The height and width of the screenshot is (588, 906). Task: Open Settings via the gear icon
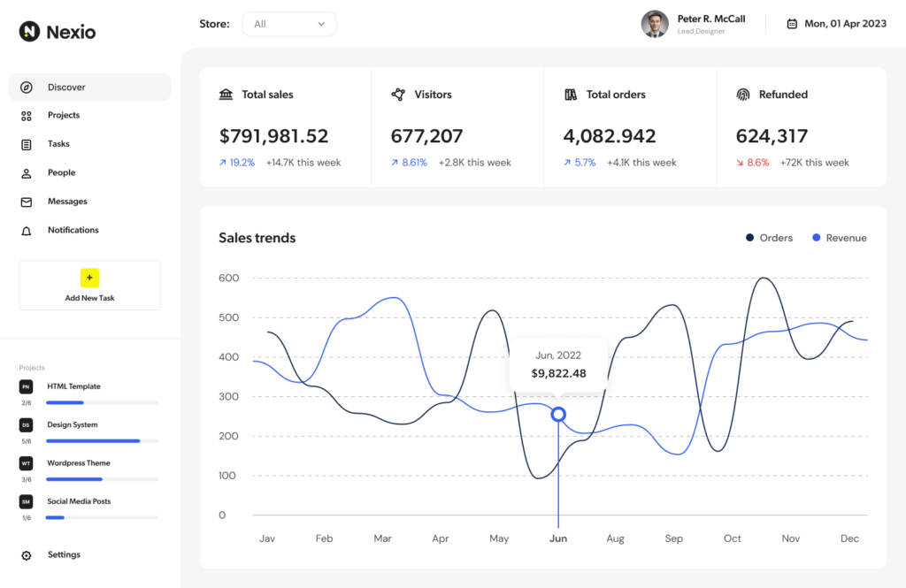[27, 555]
